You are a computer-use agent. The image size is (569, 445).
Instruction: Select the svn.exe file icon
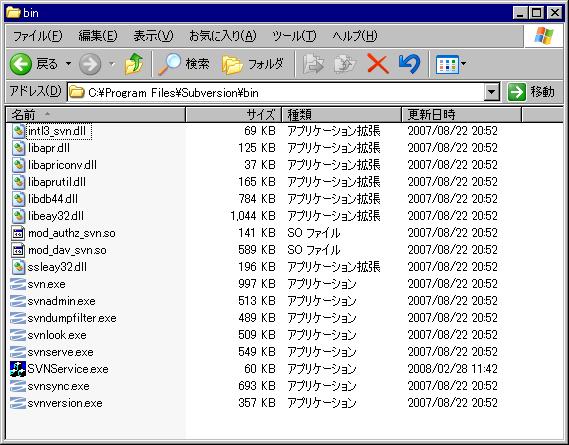[x=18, y=284]
